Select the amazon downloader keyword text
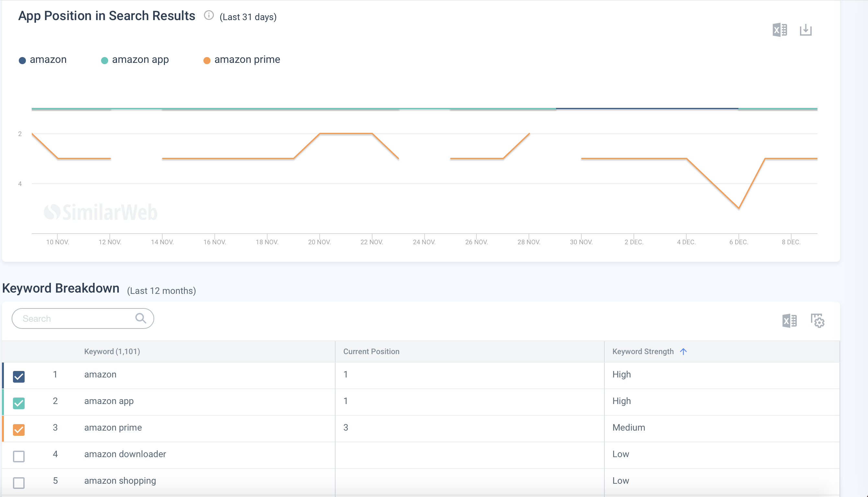The height and width of the screenshot is (497, 868). point(125,454)
